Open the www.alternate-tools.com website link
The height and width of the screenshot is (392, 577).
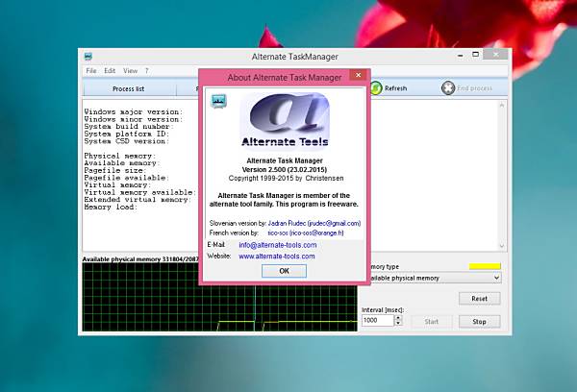[x=277, y=257]
